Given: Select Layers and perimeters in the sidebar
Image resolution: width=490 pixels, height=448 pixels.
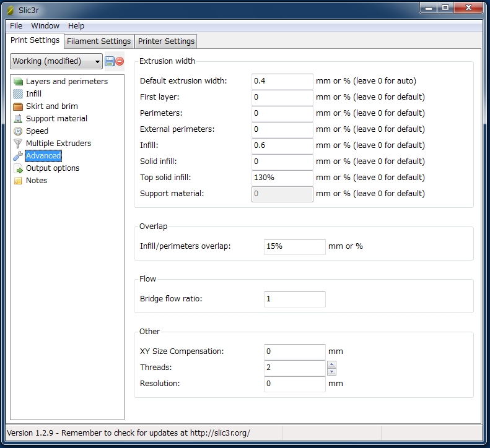Looking at the screenshot, I should tap(67, 82).
